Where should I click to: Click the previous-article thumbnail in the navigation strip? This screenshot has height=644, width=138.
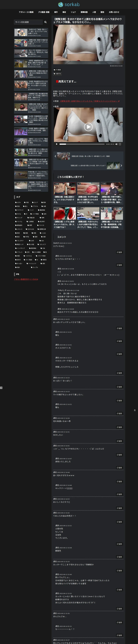click(63, 156)
